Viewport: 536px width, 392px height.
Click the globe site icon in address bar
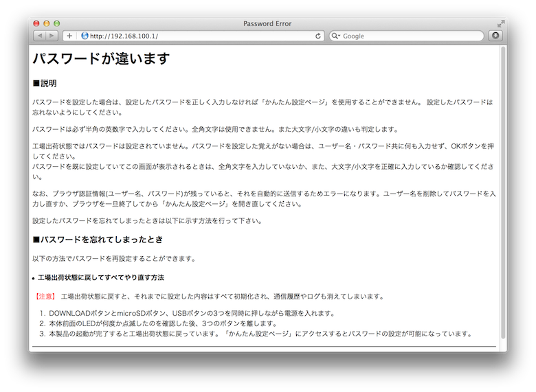click(x=85, y=36)
